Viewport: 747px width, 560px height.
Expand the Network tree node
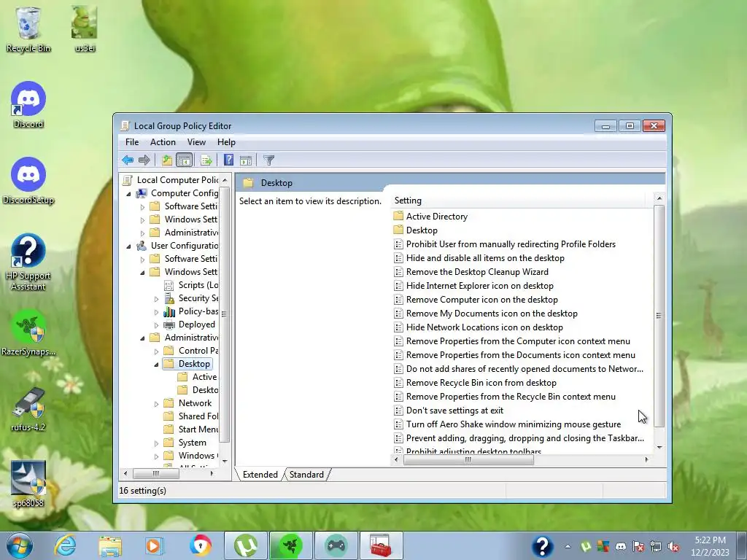(x=156, y=404)
